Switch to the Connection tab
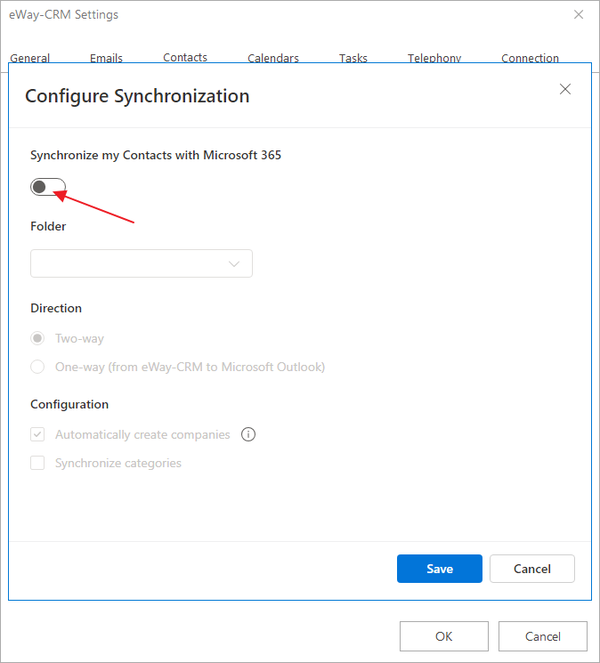Screen dimensions: 600x663 click(x=530, y=58)
